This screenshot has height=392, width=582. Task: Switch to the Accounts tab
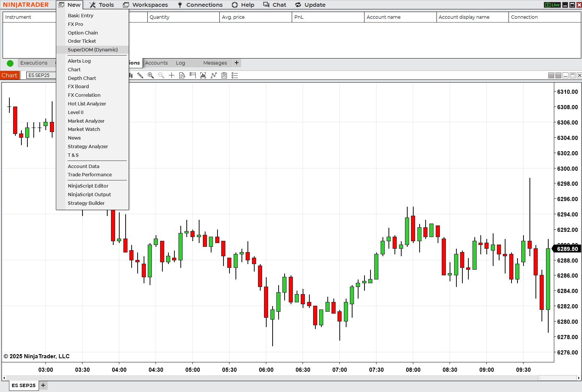tap(156, 63)
